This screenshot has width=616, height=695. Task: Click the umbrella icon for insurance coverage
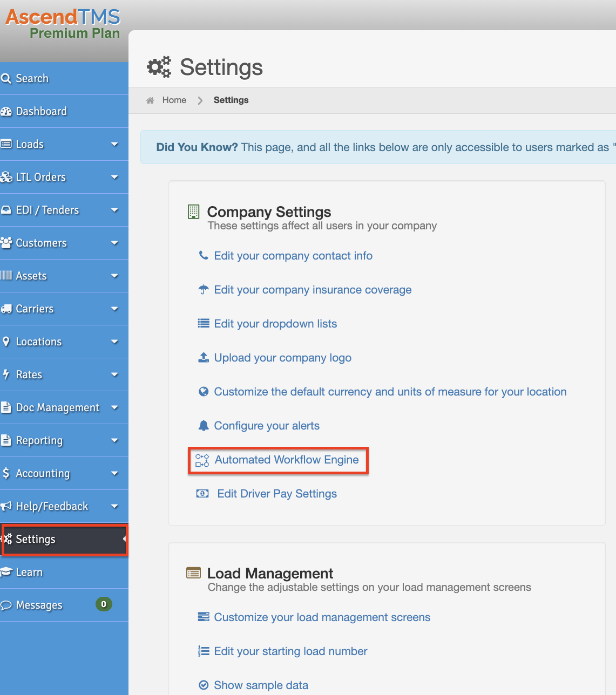[204, 290]
